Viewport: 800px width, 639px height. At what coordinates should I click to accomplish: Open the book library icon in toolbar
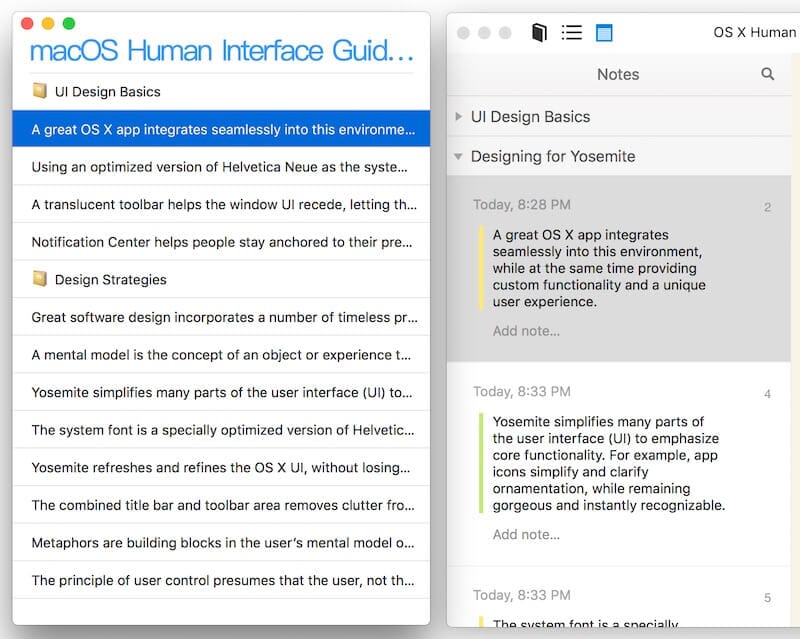(x=539, y=33)
